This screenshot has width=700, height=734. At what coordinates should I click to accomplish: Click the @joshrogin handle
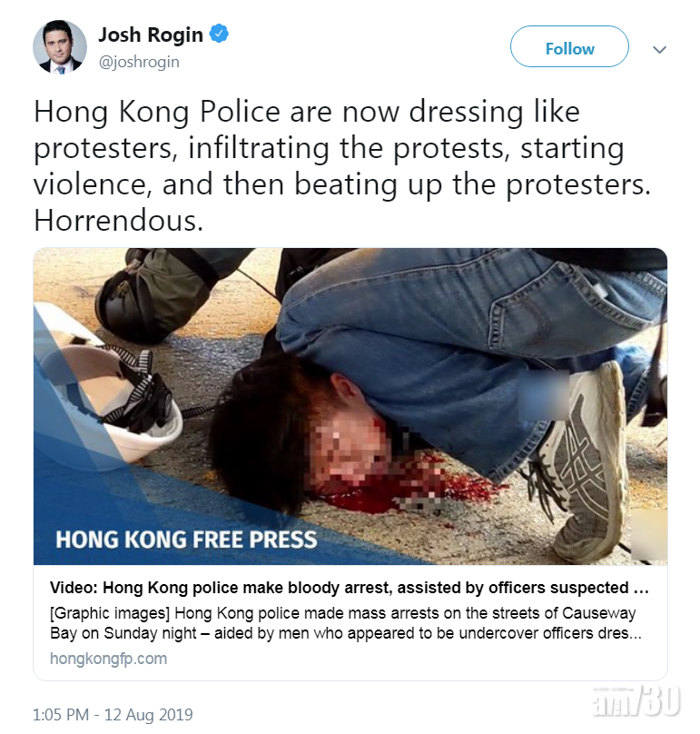point(139,62)
